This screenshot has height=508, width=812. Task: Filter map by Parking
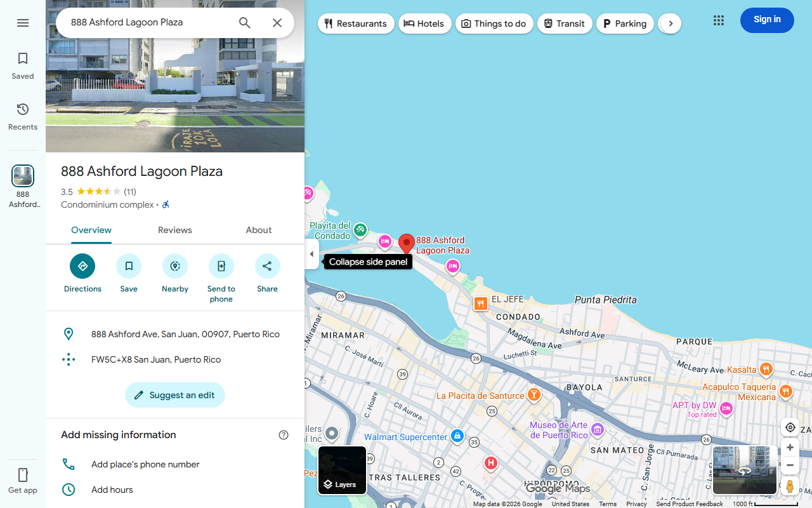[625, 23]
